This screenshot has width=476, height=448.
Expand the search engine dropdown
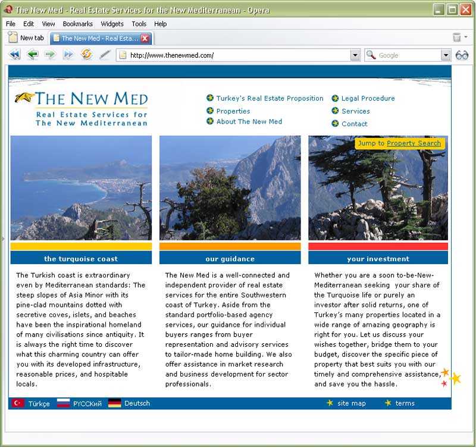[x=445, y=55]
